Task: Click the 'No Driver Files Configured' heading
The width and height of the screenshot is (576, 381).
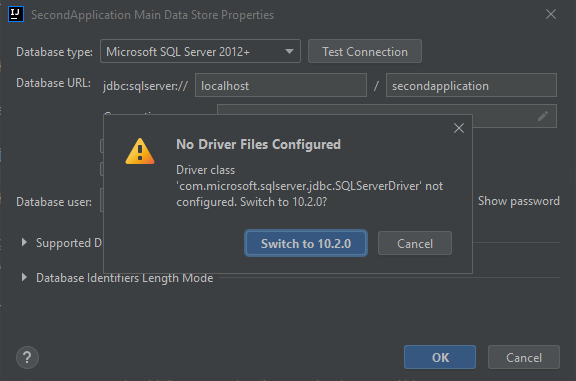Action: [x=259, y=144]
